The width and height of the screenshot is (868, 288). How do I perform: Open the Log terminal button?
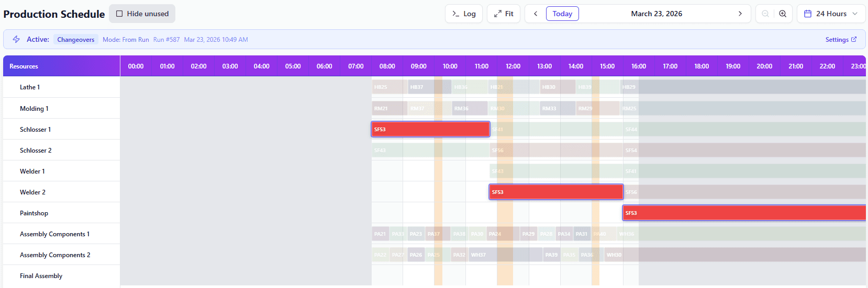click(464, 14)
